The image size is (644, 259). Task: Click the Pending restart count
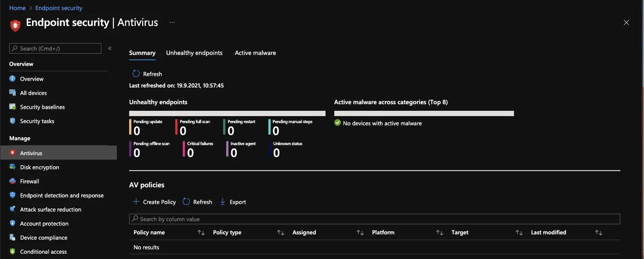click(231, 131)
